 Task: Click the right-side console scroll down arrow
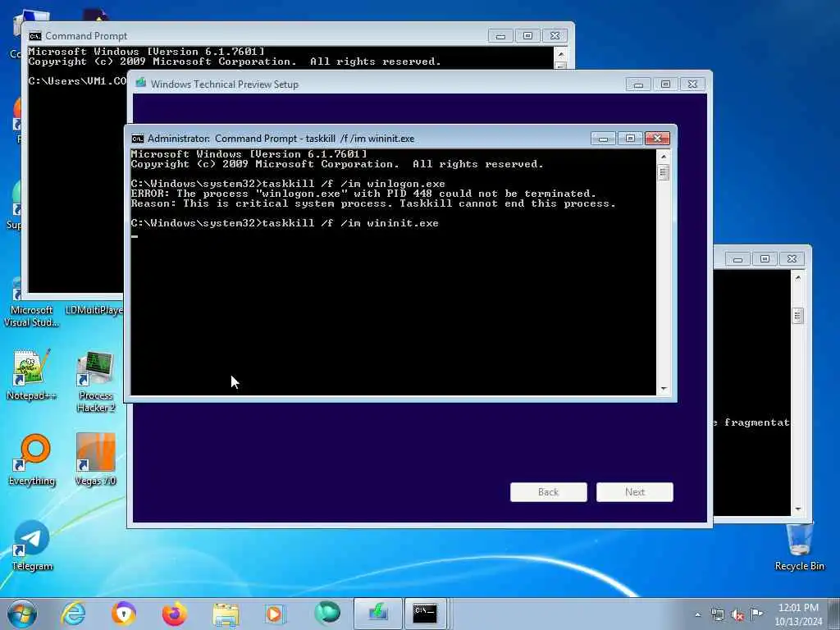pyautogui.click(x=797, y=509)
